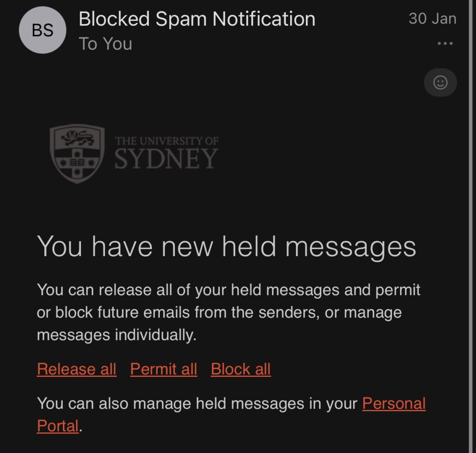
Task: Add an emoji reaction with smiley button
Action: click(440, 83)
